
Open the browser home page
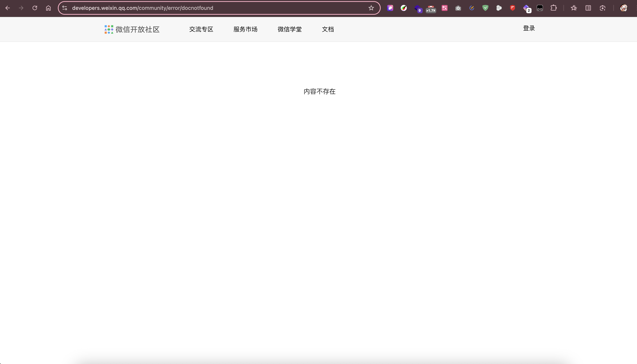coord(48,8)
